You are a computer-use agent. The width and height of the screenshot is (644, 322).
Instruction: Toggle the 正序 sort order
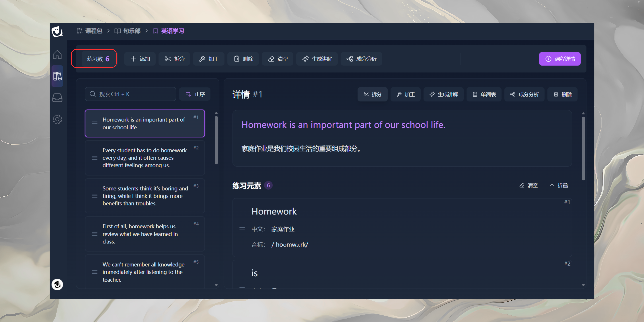195,94
